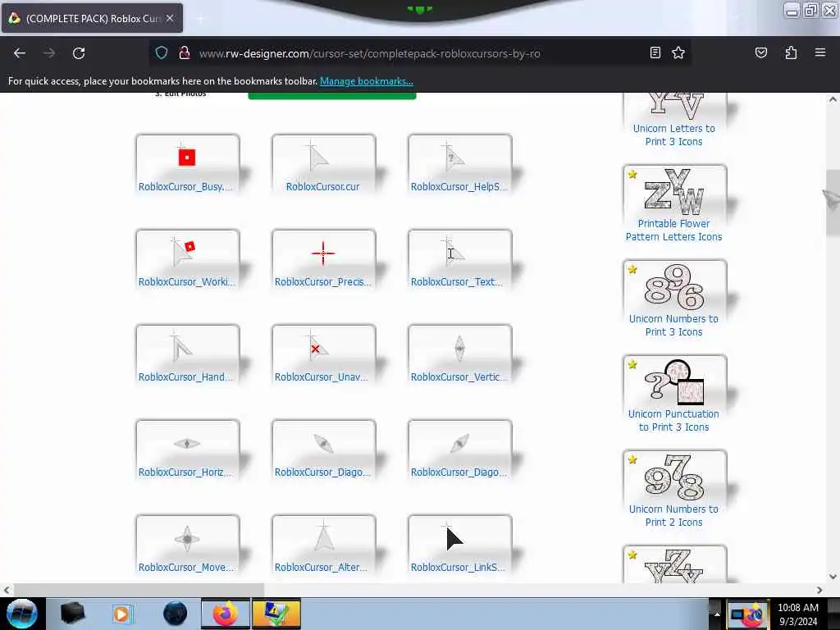Toggle reader view icon

(655, 52)
